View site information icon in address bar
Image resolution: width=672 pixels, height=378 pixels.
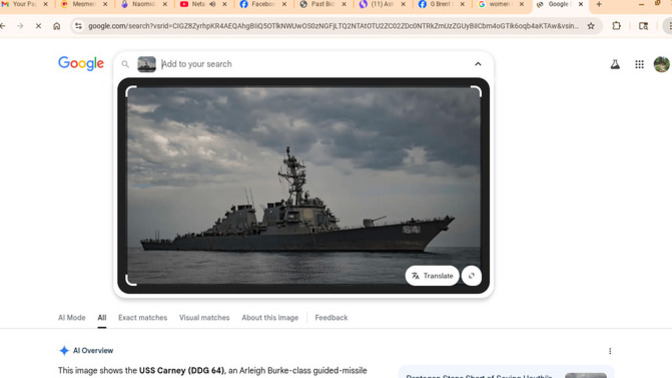[78, 26]
